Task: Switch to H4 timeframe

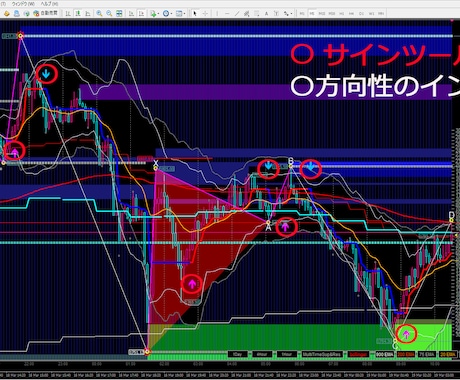Action: [351, 14]
